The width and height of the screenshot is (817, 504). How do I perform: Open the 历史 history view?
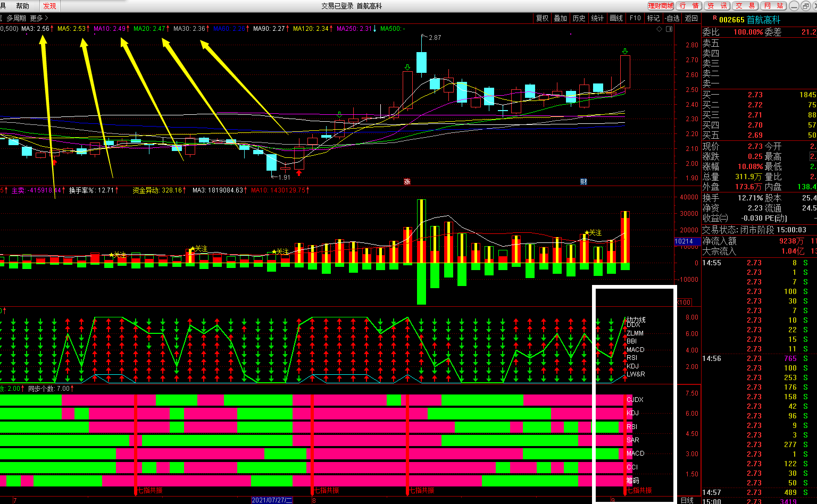coord(579,18)
